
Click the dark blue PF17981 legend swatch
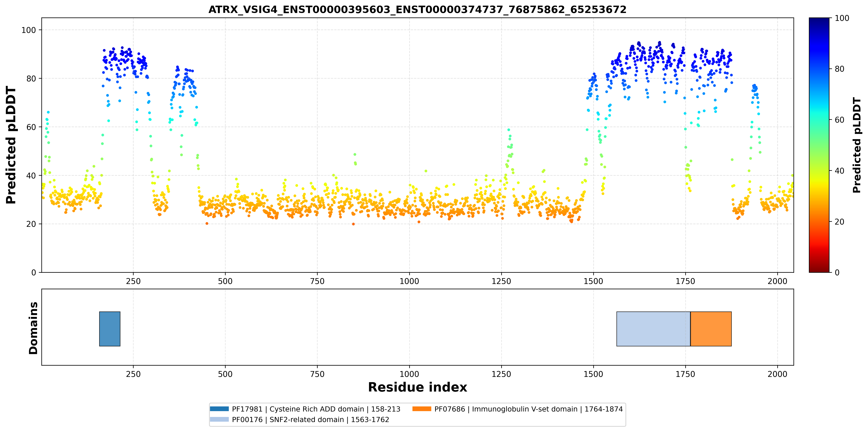[219, 409]
